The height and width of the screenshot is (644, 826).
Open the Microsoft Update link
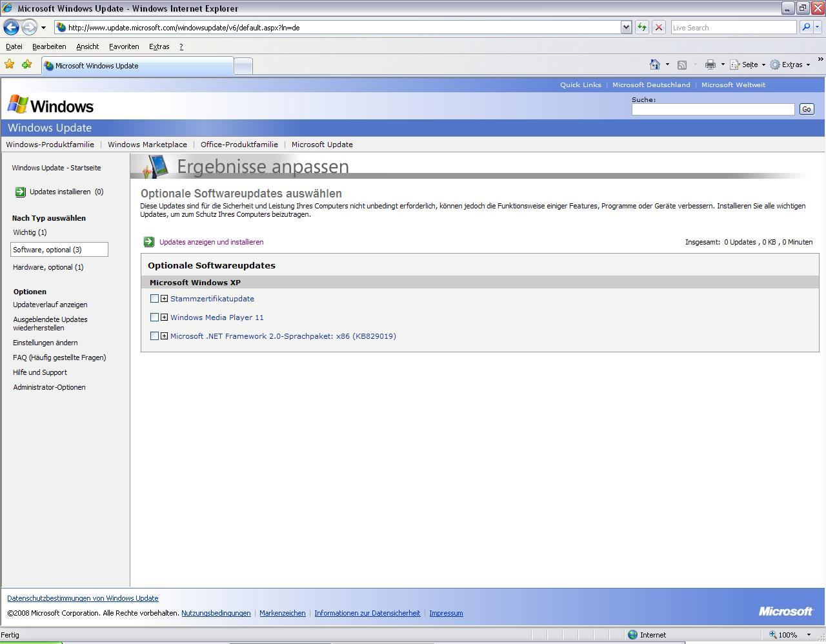pyautogui.click(x=322, y=145)
